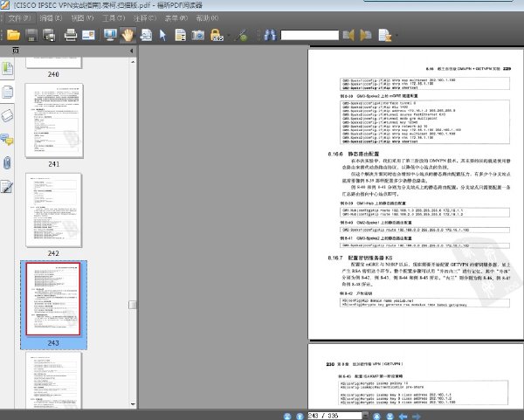Go to the last page button
The width and height of the screenshot is (524, 420).
coord(390,416)
